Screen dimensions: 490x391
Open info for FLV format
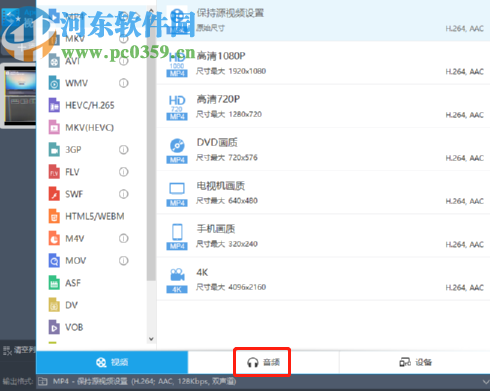(x=124, y=172)
